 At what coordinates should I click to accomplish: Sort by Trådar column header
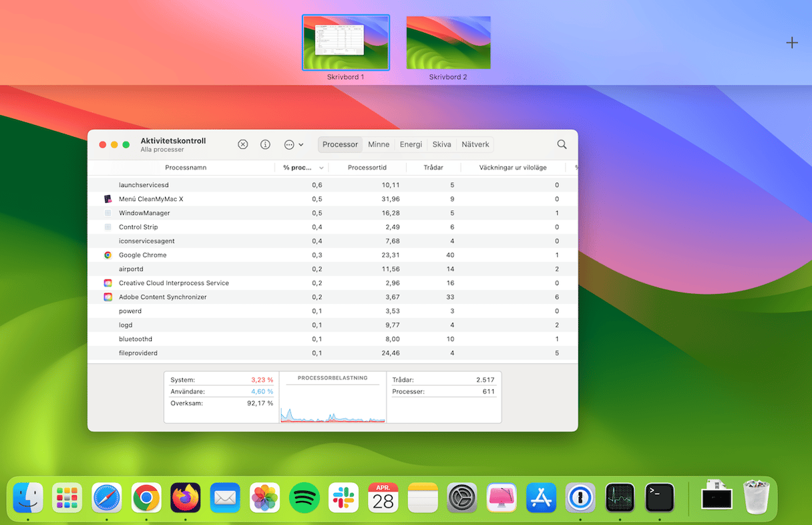pyautogui.click(x=433, y=168)
